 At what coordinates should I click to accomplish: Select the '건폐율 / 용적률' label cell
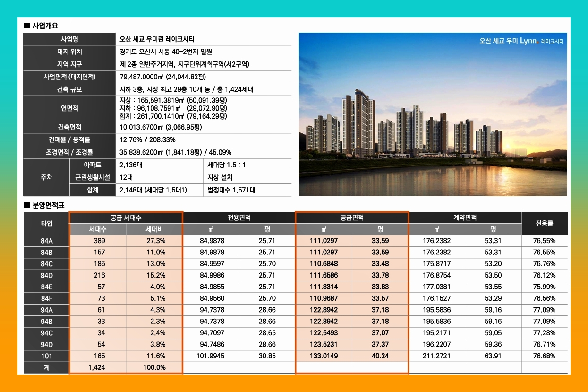click(69, 140)
